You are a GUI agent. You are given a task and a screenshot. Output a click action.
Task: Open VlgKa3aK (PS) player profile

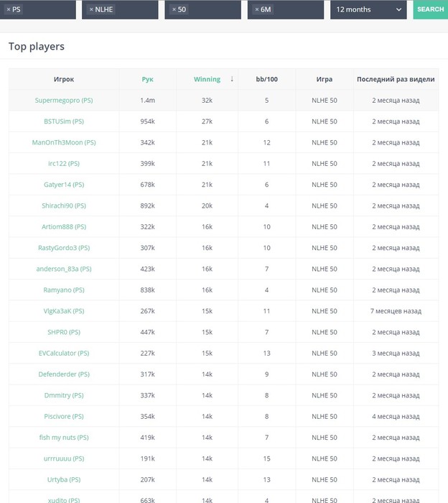pyautogui.click(x=64, y=311)
